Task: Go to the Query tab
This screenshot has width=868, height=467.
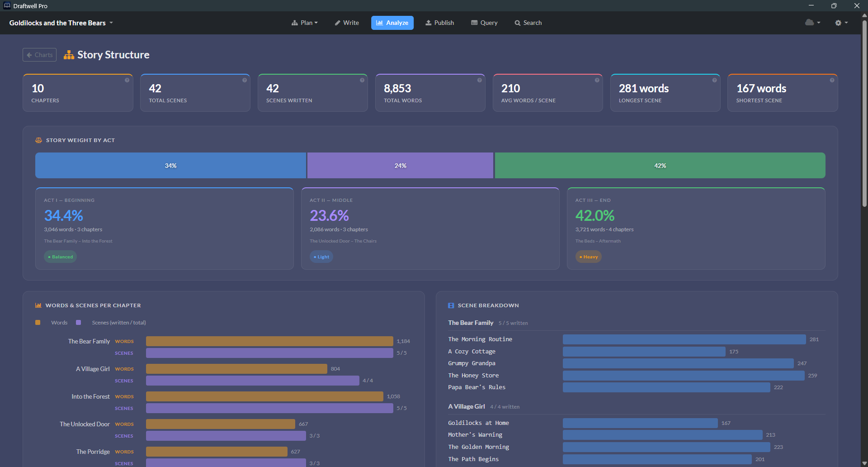Action: [484, 23]
